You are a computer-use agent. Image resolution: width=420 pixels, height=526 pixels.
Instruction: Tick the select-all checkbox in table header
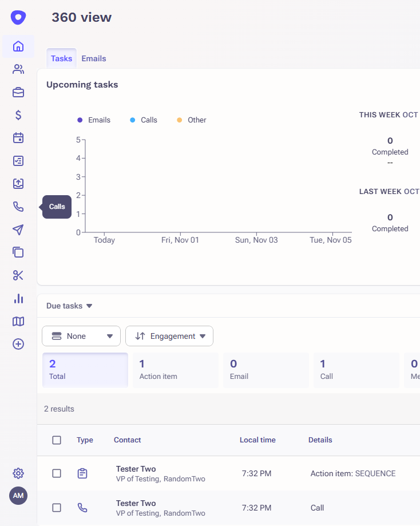(x=57, y=440)
